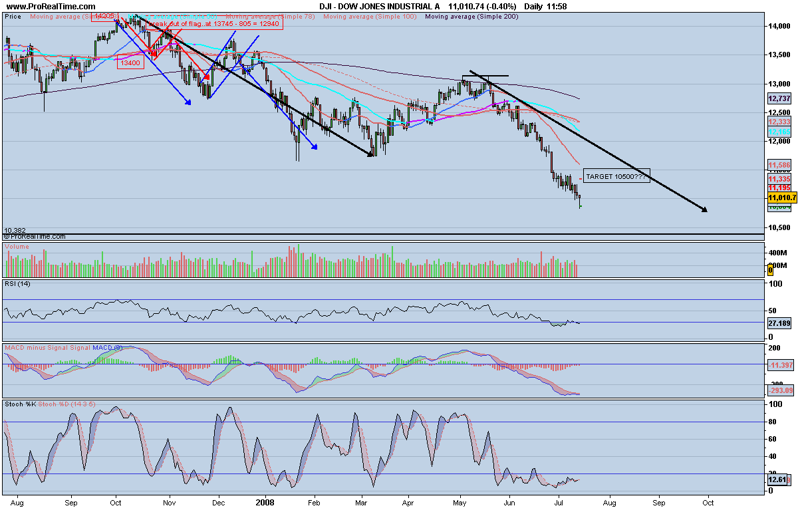Click the ©ProRealTime.com copyright text
The width and height of the screenshot is (798, 532).
point(35,236)
